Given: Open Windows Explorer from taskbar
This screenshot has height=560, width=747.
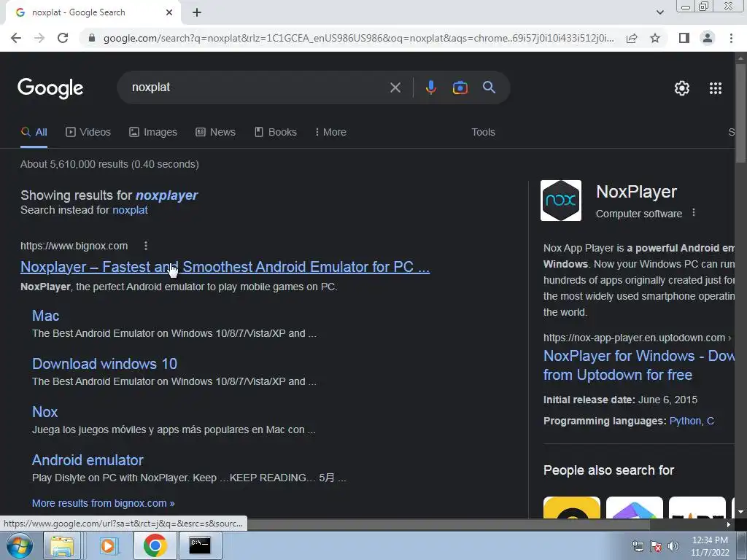Looking at the screenshot, I should 63,545.
